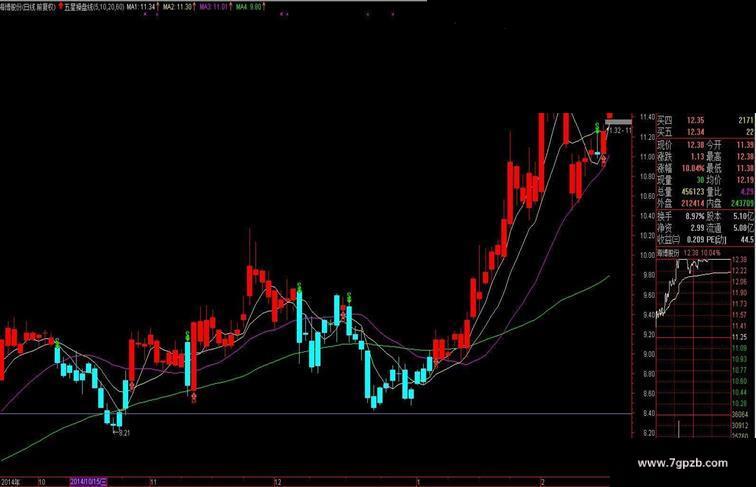Click 总量 value 456123

tap(693, 191)
